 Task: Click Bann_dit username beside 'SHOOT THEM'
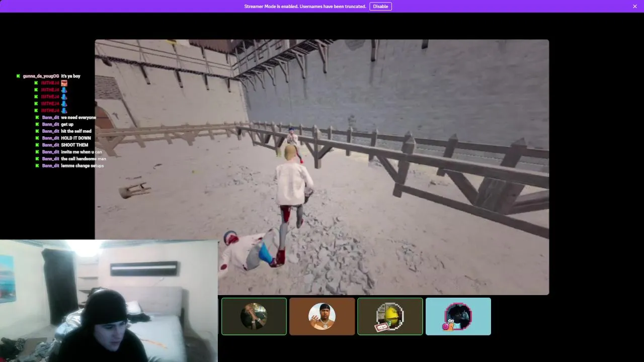coord(50,145)
